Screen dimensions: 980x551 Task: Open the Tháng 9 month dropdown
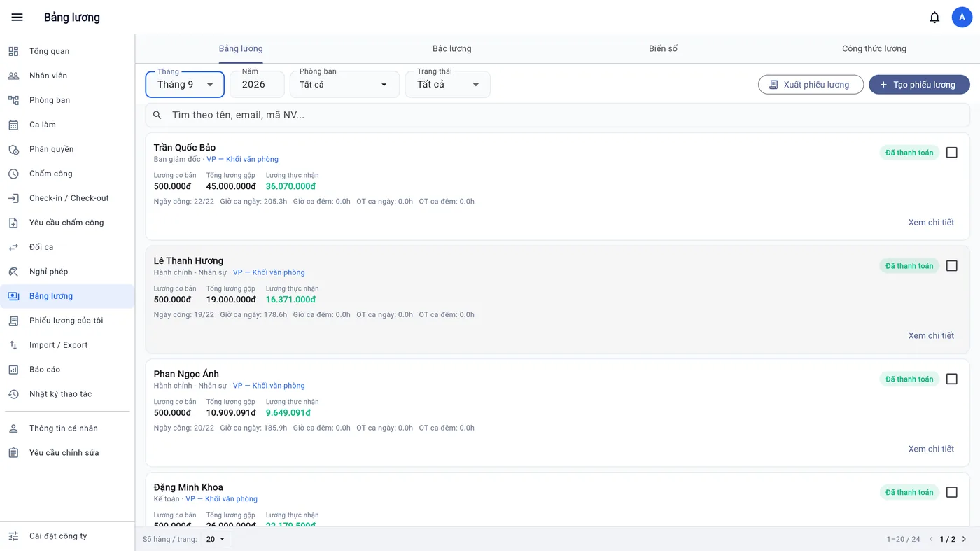point(185,85)
